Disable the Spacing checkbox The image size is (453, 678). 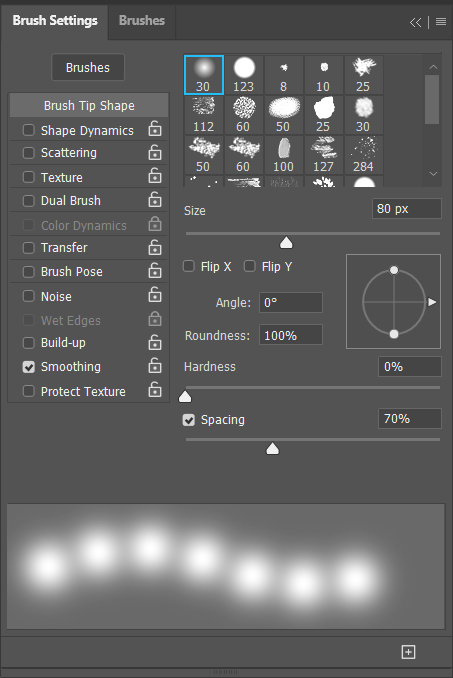point(189,419)
